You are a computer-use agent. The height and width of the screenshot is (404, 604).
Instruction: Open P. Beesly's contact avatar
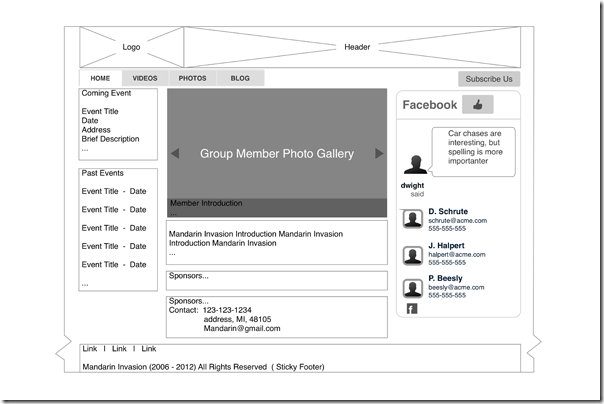pos(413,288)
